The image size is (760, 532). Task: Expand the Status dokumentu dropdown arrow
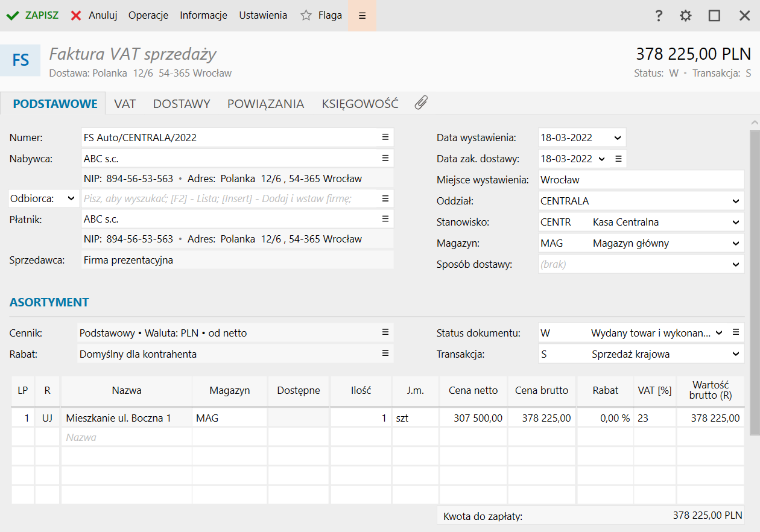point(719,332)
